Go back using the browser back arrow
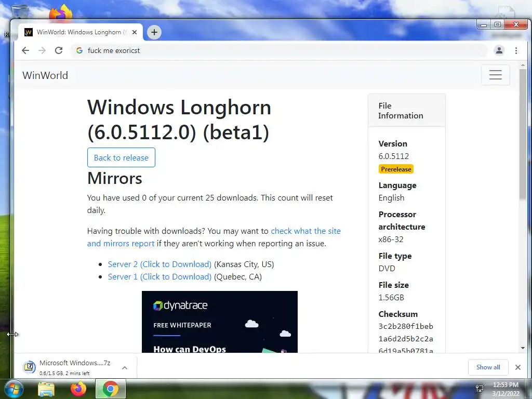 tap(25, 50)
